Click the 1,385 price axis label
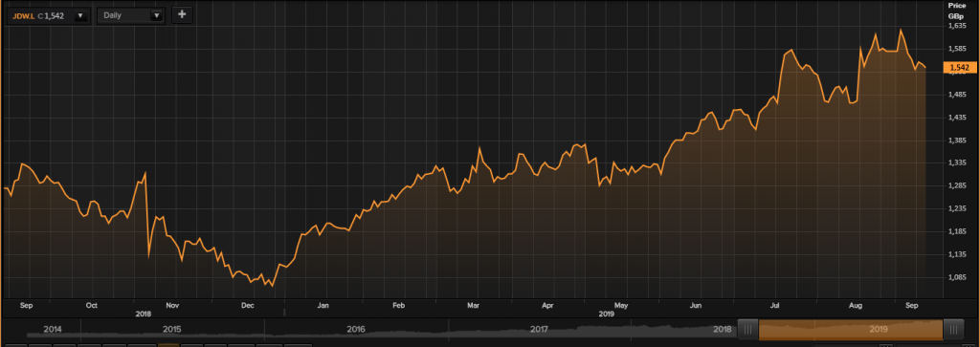Screen dimensions: 980x347 (957, 141)
